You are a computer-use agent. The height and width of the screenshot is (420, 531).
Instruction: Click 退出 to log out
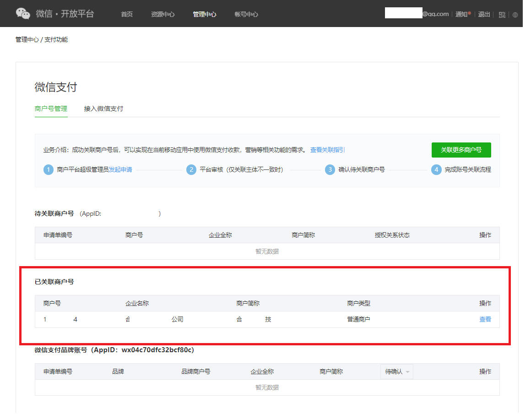pos(484,14)
